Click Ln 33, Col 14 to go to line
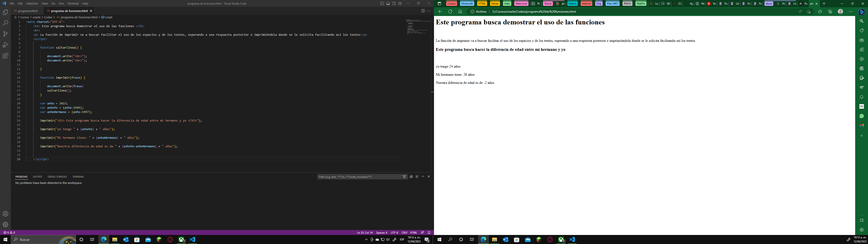 (x=365, y=232)
